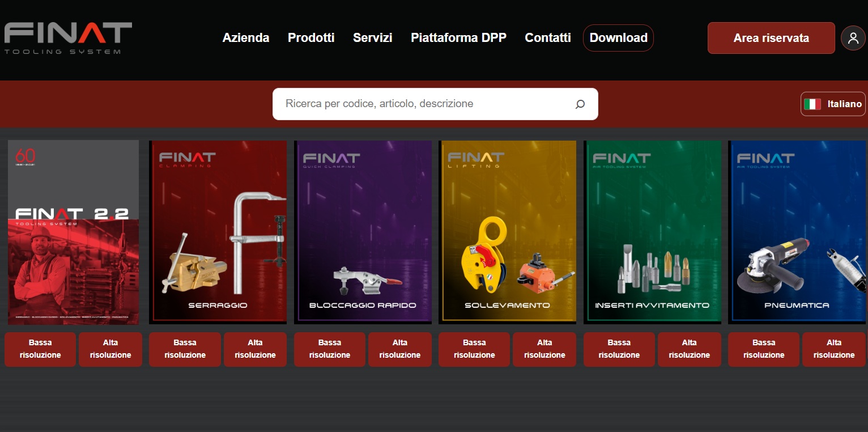Select the Download navigation item
This screenshot has height=432, width=868.
click(618, 38)
